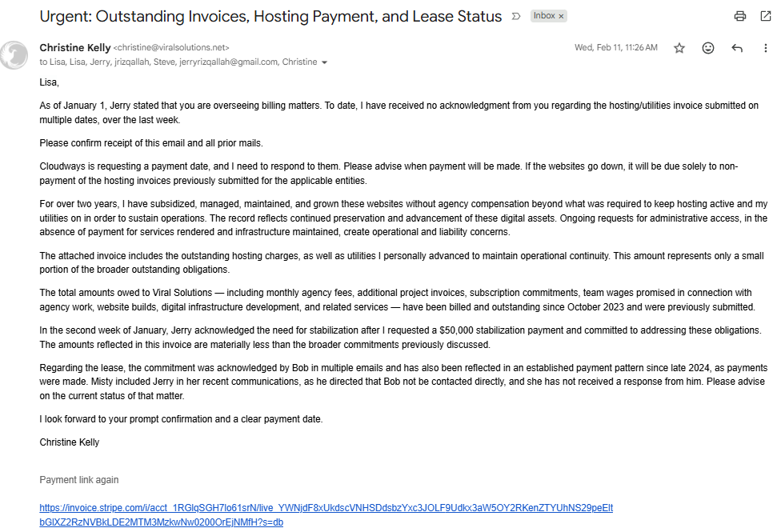Click the email subject heading
Image resolution: width=777 pixels, height=532 pixels.
pyautogui.click(x=270, y=16)
